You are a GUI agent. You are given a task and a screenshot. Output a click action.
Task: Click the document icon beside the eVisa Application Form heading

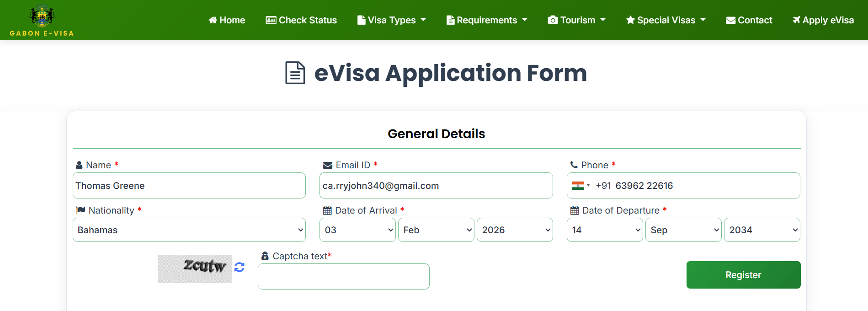[x=295, y=73]
